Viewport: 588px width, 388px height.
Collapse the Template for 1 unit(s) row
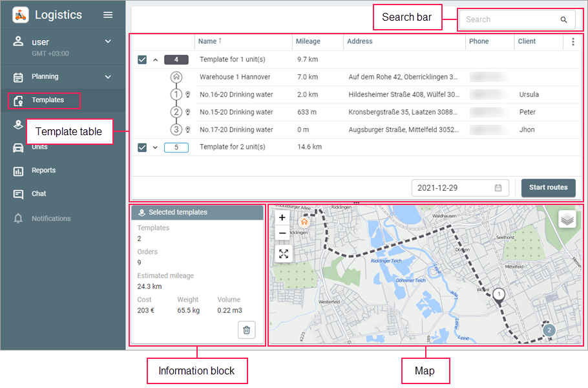click(x=155, y=59)
